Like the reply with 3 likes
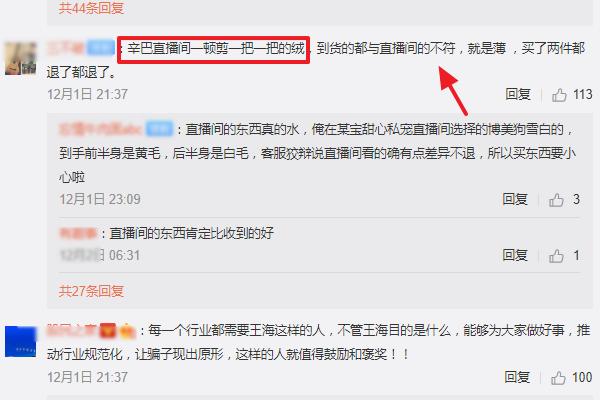600x400 pixels. pos(556,199)
